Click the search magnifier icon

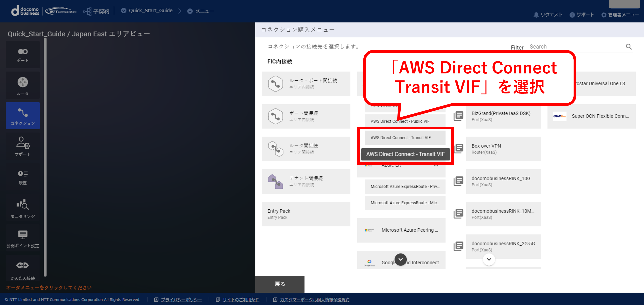(629, 47)
